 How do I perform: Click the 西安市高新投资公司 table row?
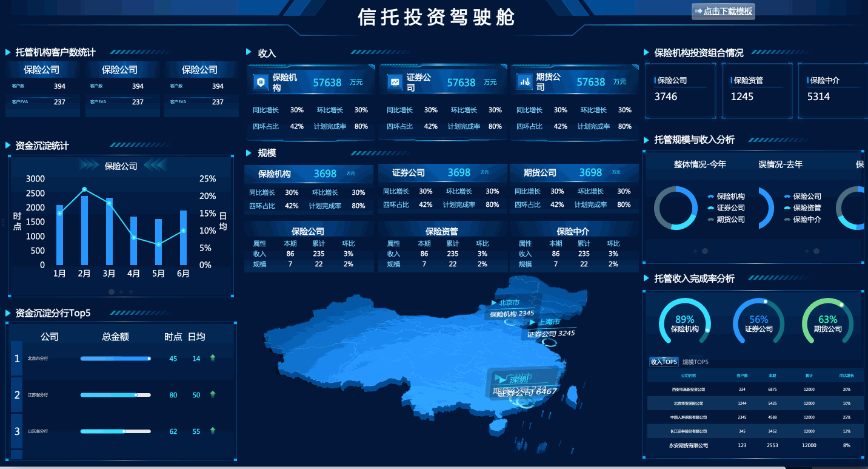755,389
